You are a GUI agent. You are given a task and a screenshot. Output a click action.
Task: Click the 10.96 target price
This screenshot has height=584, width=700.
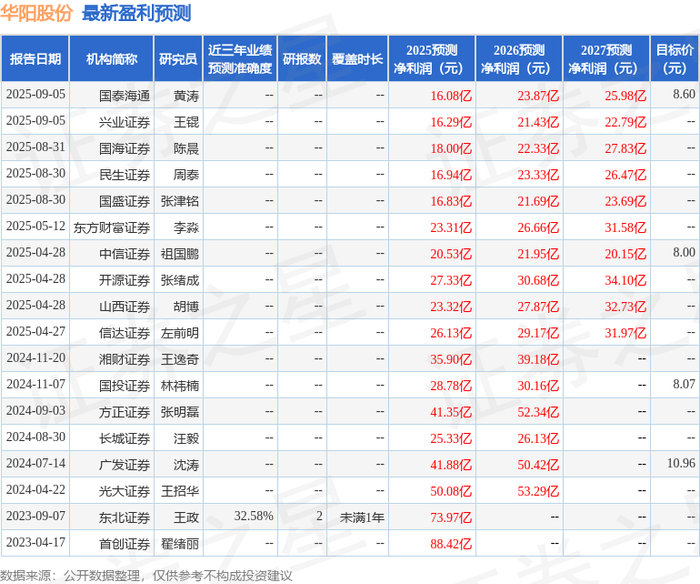click(x=681, y=463)
